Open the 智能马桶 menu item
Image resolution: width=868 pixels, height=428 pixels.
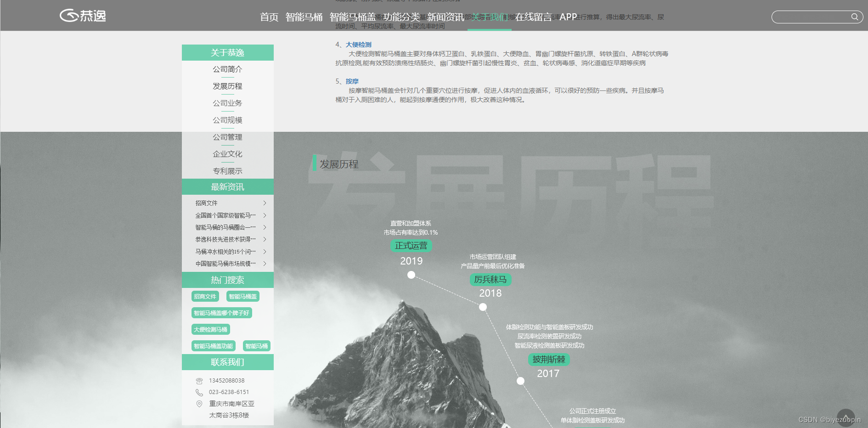[304, 17]
